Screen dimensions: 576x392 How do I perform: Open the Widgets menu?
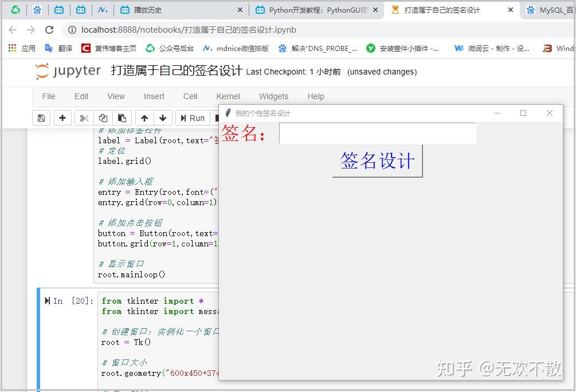pyautogui.click(x=273, y=96)
